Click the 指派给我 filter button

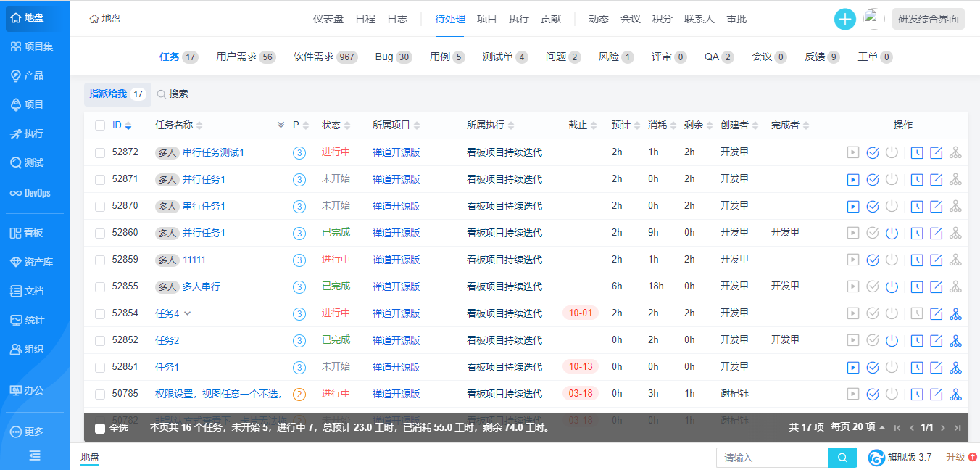(117, 94)
